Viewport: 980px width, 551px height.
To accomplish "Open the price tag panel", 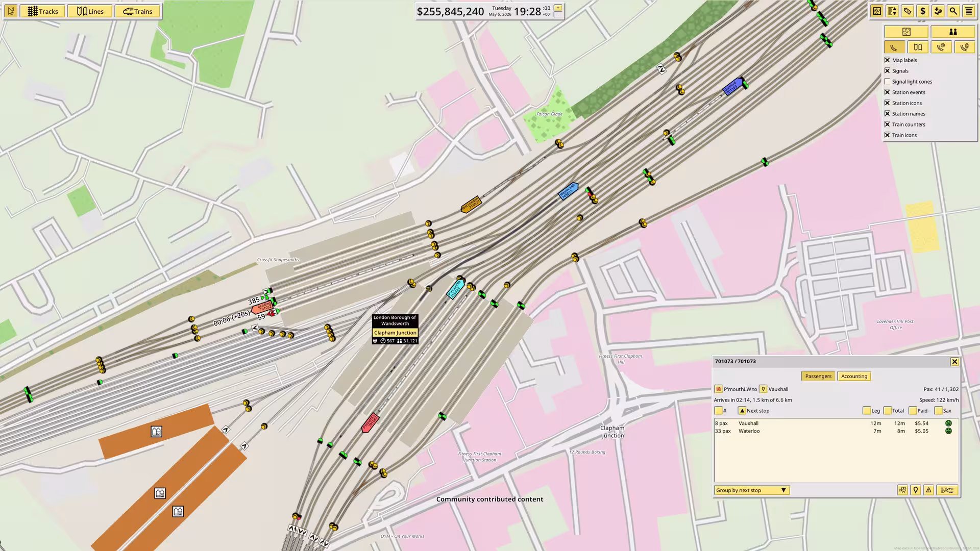I will 907,11.
